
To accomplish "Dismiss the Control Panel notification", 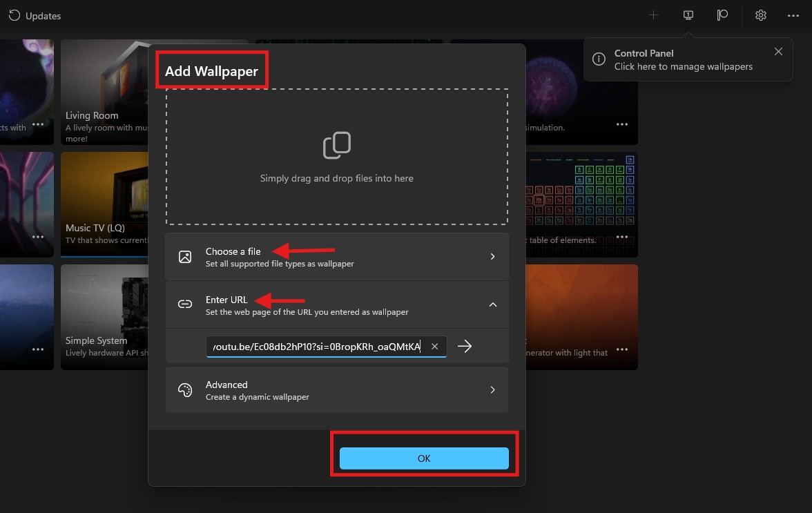I will click(778, 52).
